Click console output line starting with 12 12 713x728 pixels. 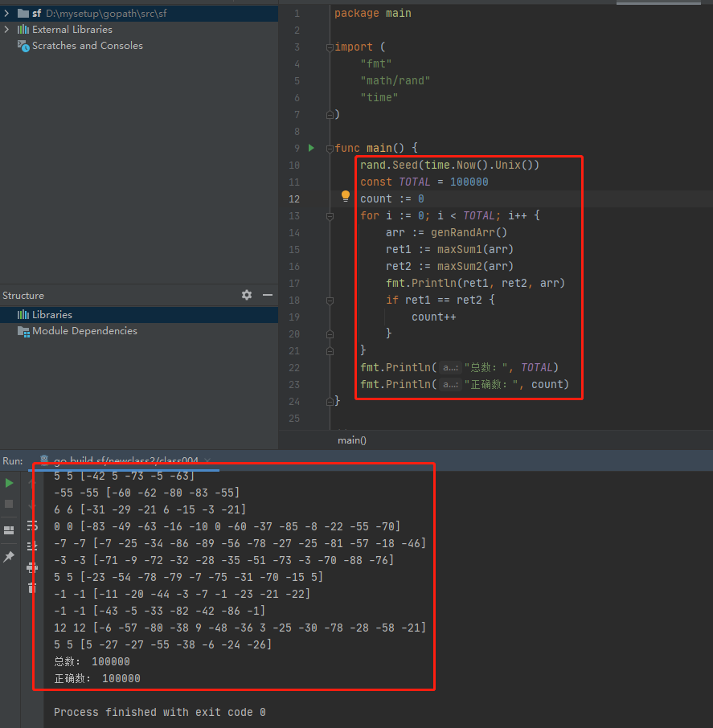[x=240, y=628]
